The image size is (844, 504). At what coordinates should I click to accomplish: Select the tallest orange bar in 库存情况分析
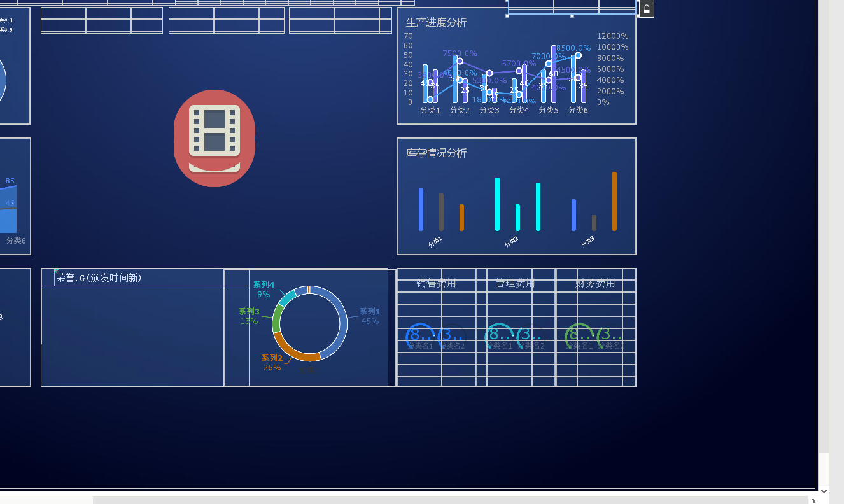tap(614, 201)
